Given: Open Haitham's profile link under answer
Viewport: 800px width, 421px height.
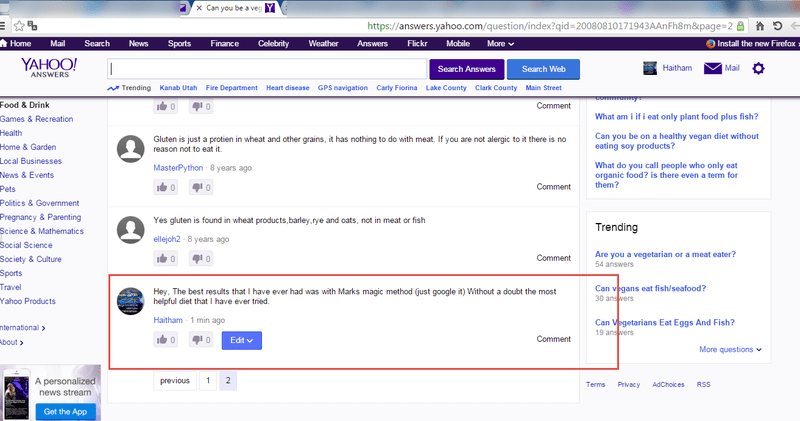Looking at the screenshot, I should pos(168,320).
